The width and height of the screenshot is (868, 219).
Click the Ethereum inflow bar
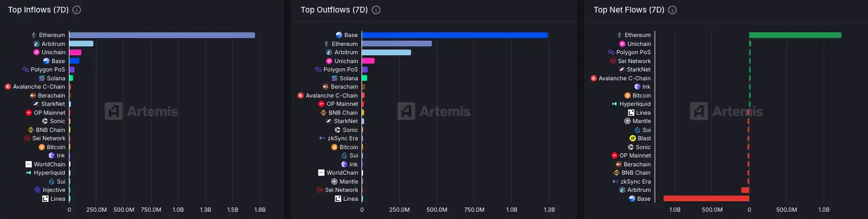(x=162, y=35)
